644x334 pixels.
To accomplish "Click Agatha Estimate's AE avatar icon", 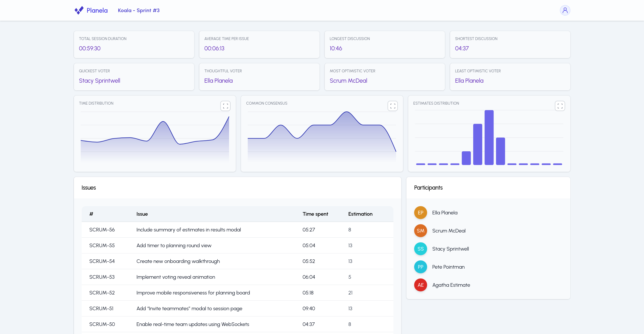I will pos(421,285).
